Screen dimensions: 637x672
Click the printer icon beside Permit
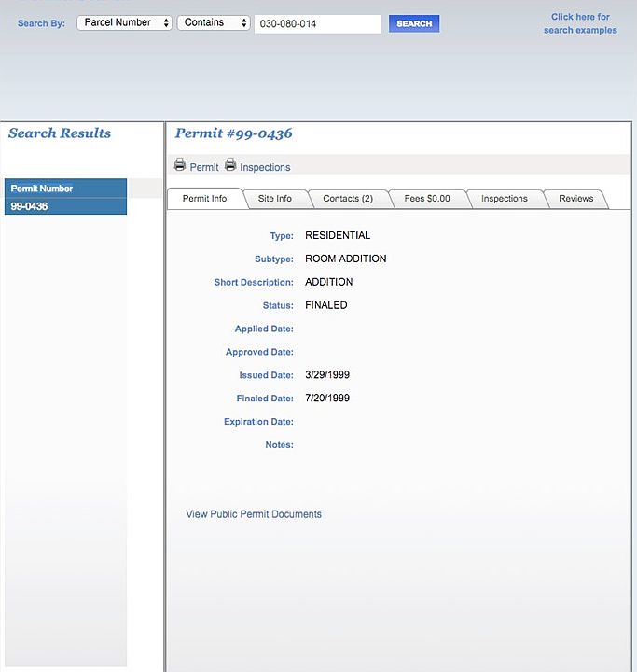pyautogui.click(x=180, y=165)
